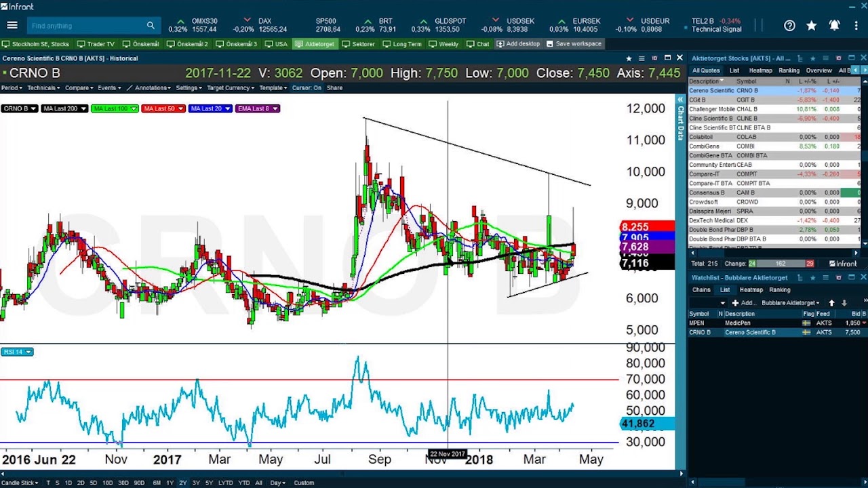Select the 2Y time range
Image resolution: width=868 pixels, height=488 pixels.
(183, 483)
